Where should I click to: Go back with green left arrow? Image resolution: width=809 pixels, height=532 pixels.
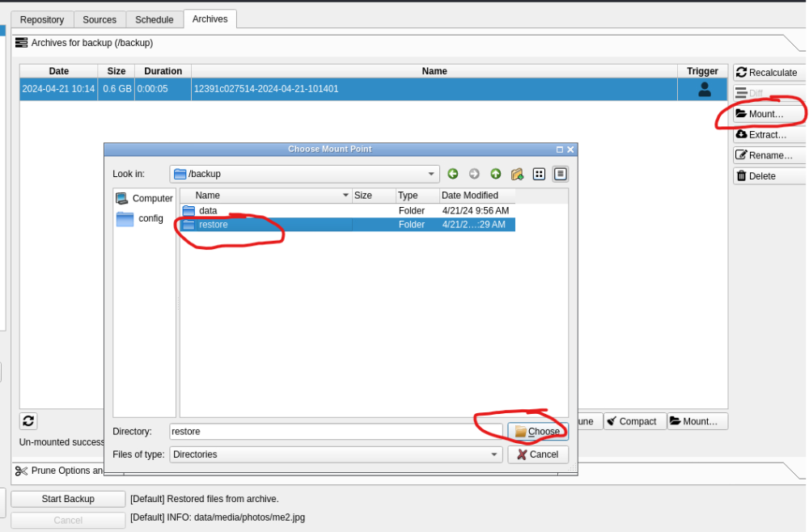[453, 174]
